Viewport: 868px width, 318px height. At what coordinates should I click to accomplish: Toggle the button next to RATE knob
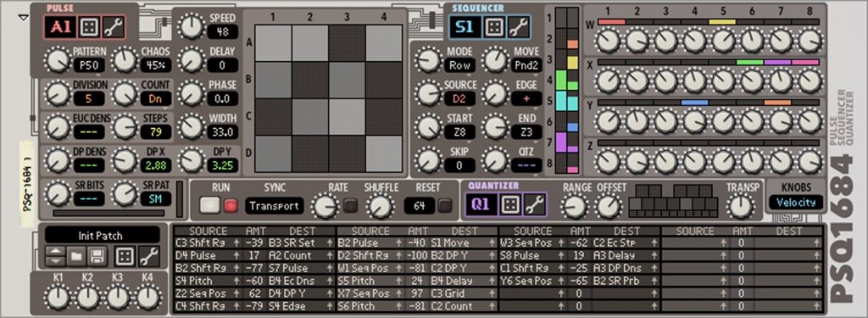click(x=350, y=206)
